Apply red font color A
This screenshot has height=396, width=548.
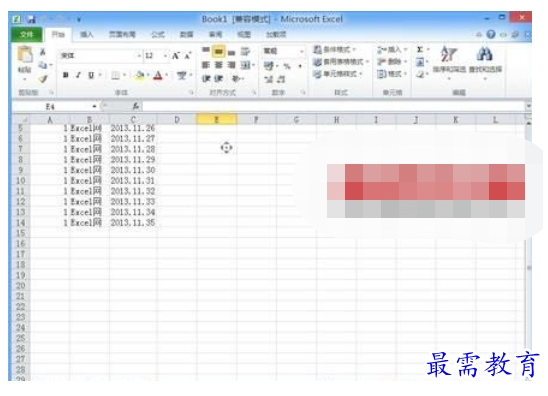click(x=158, y=75)
